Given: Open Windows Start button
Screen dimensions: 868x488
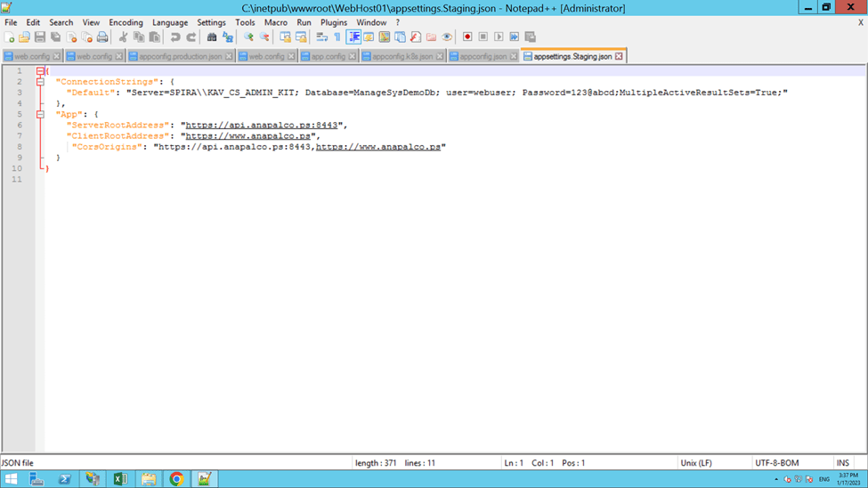Looking at the screenshot, I should tap(11, 479).
